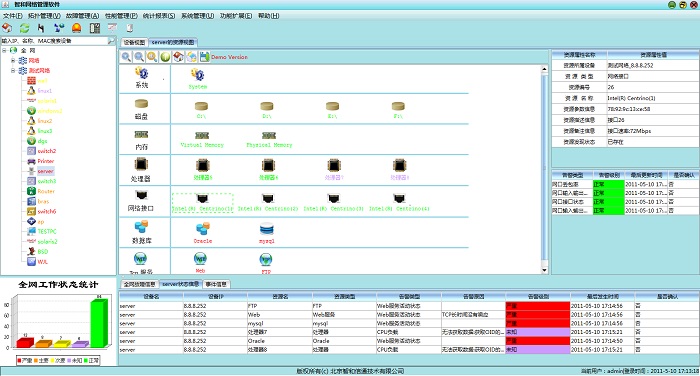The width and height of the screenshot is (700, 376).
Task: Open the 性能管理(P) menu
Action: tap(121, 16)
